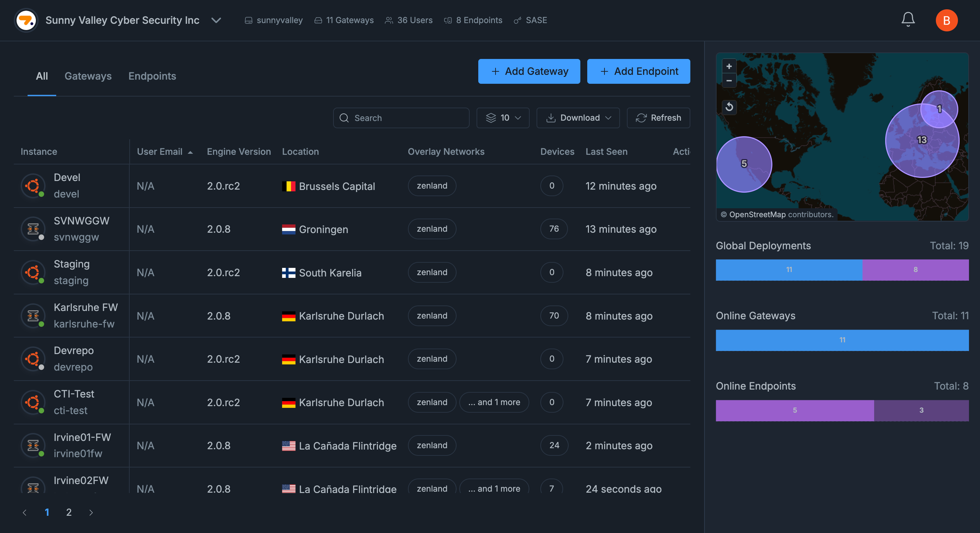Click the 36 Users icon in the header
The image size is (980, 533).
(388, 20)
